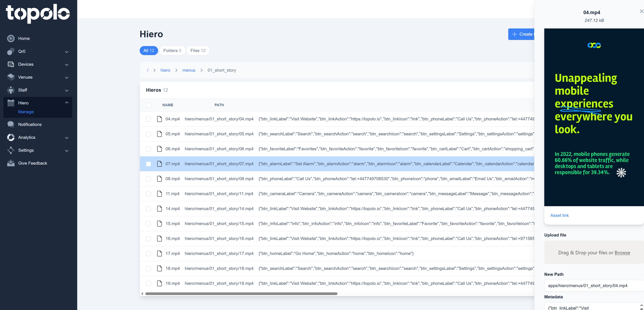Click the file icon for 06.mp4
Image resolution: width=644 pixels, height=310 pixels.
pyautogui.click(x=160, y=149)
